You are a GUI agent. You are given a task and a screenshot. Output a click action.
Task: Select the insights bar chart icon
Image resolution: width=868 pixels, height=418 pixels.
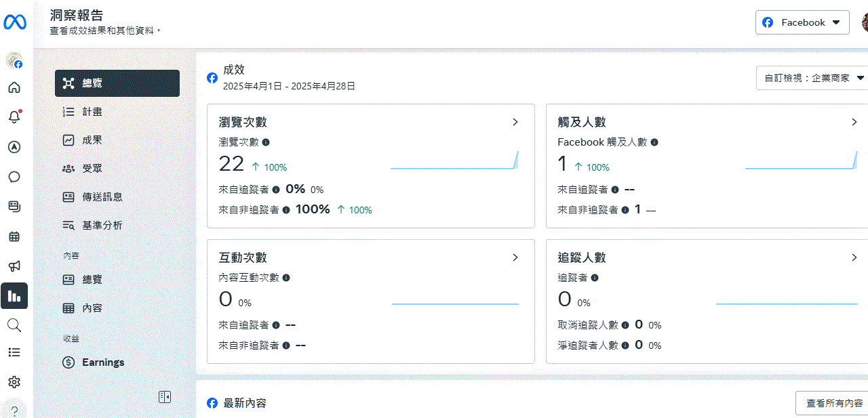[x=14, y=295]
